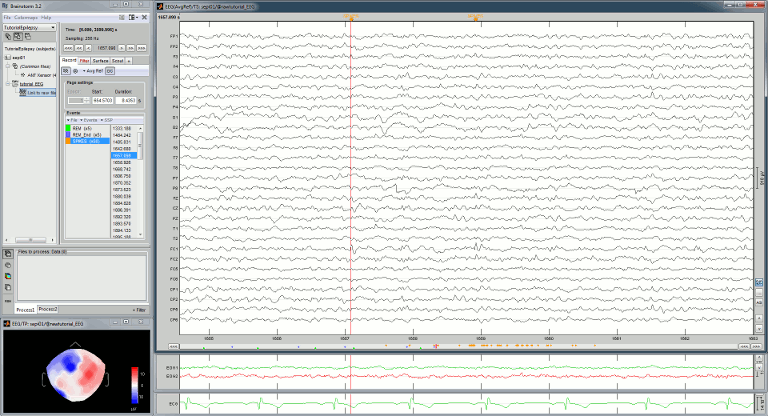The image size is (768, 416).
Task: Switch to the Filter tab
Action: click(85, 61)
